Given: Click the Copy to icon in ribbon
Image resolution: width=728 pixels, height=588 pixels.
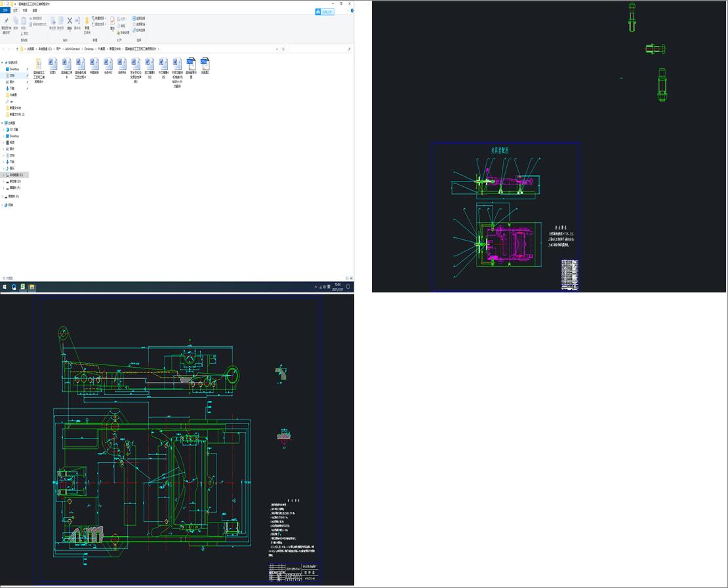Looking at the screenshot, I should [x=61, y=21].
